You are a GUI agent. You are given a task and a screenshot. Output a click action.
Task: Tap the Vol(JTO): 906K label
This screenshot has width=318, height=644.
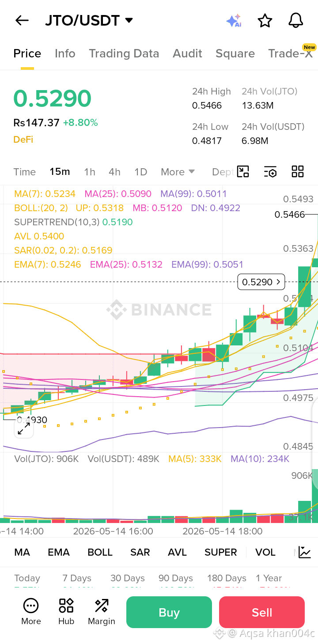(x=46, y=459)
